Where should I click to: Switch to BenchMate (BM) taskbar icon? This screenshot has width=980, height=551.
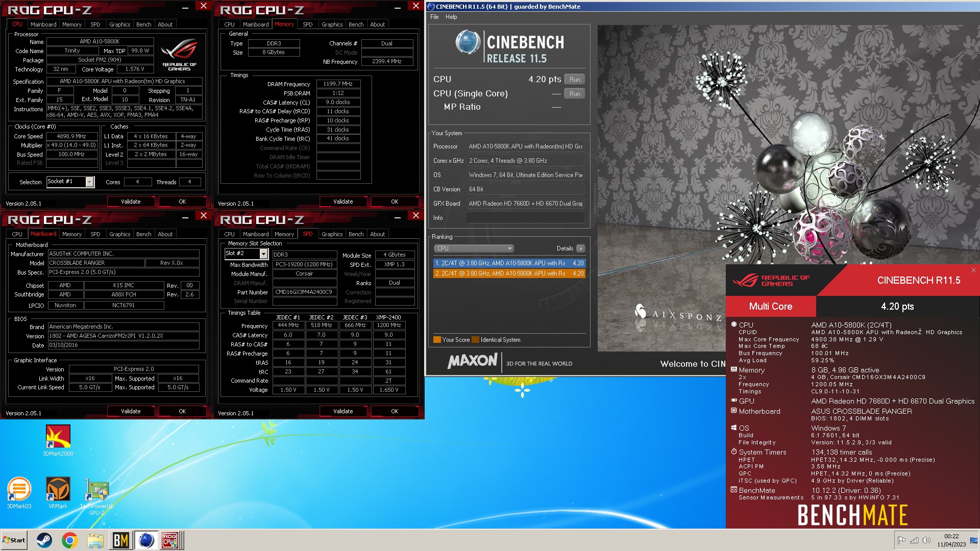[x=121, y=540]
